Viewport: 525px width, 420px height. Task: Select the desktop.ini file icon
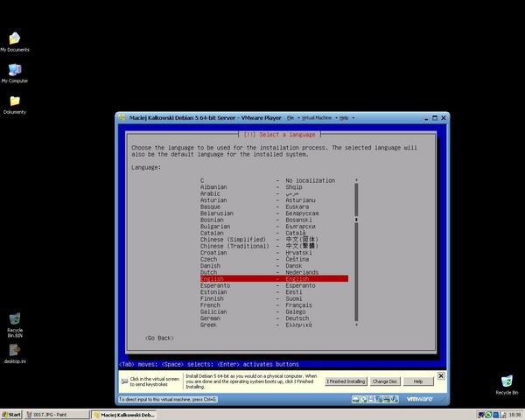pos(15,353)
